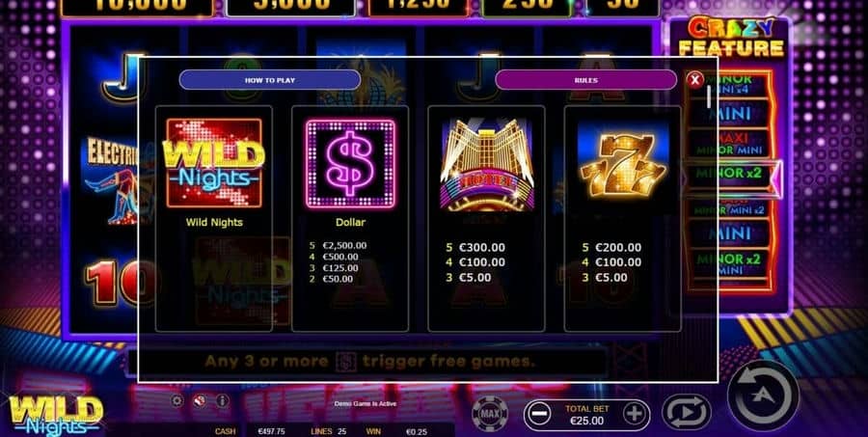The width and height of the screenshot is (868, 437).
Task: Click the paytable scrollbar handle
Action: click(x=709, y=96)
